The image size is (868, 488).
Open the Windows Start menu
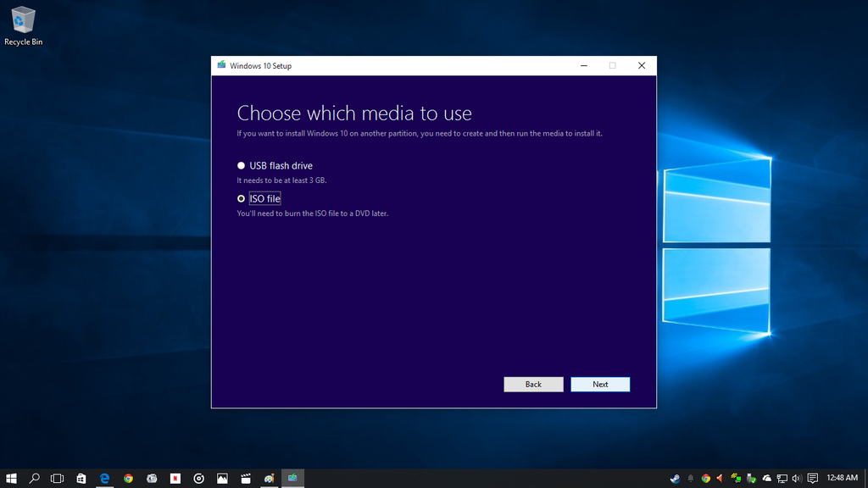click(12, 478)
